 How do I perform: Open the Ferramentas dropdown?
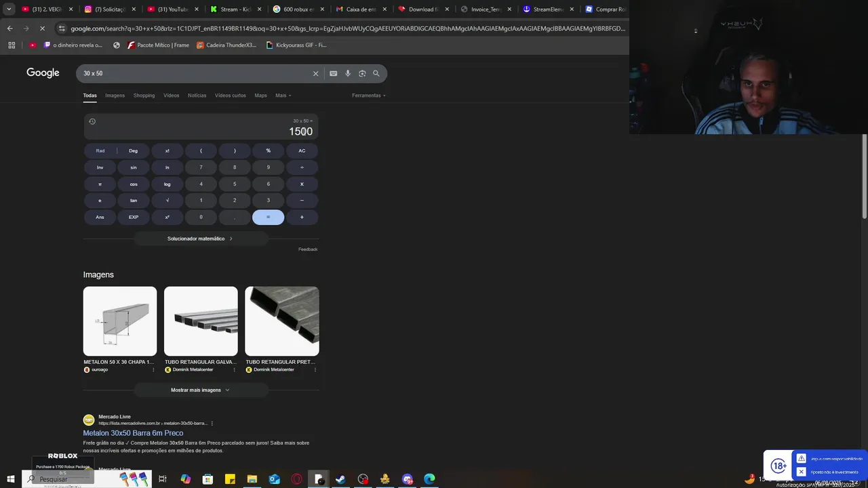point(369,96)
